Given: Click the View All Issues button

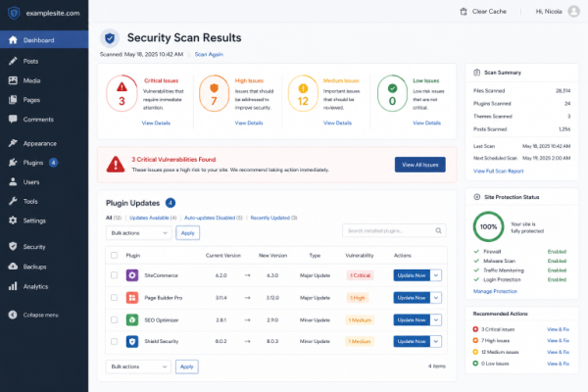Looking at the screenshot, I should tap(420, 165).
